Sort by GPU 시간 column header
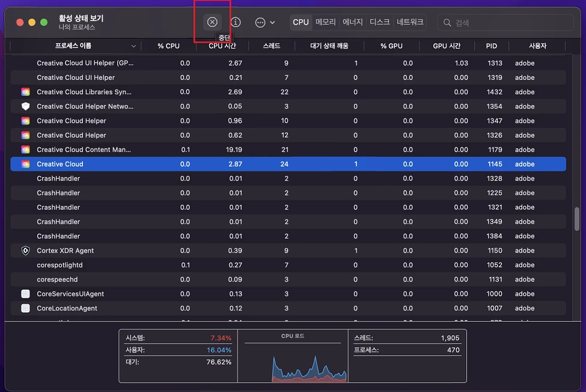Screen dimensions: 586x392 coord(447,46)
